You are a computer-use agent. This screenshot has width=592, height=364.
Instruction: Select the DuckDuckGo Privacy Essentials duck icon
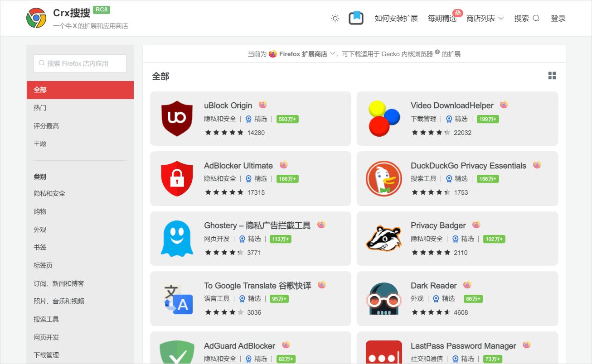(x=384, y=178)
